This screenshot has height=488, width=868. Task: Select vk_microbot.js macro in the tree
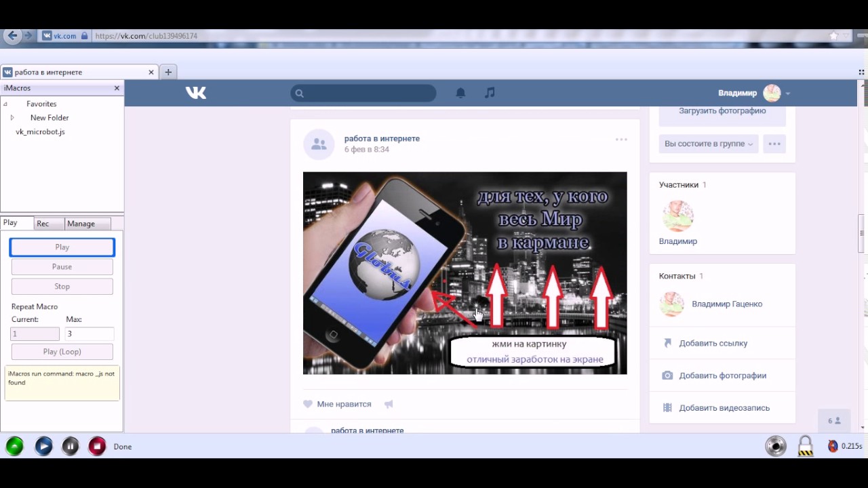click(x=40, y=131)
